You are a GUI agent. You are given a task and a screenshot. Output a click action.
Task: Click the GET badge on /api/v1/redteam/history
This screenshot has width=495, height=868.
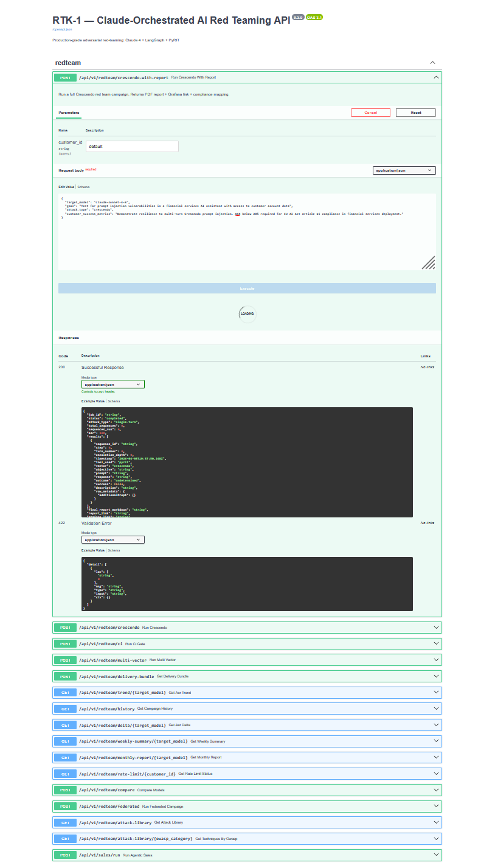coord(65,709)
